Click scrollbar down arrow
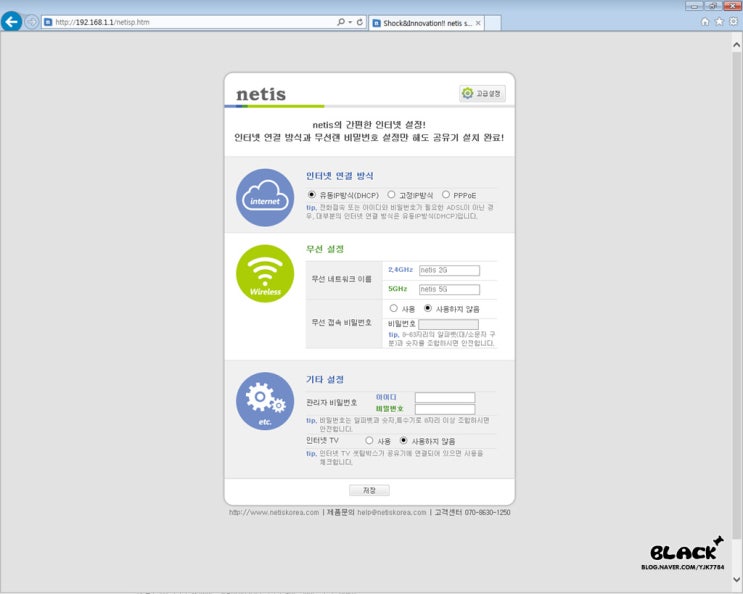 tap(736, 579)
